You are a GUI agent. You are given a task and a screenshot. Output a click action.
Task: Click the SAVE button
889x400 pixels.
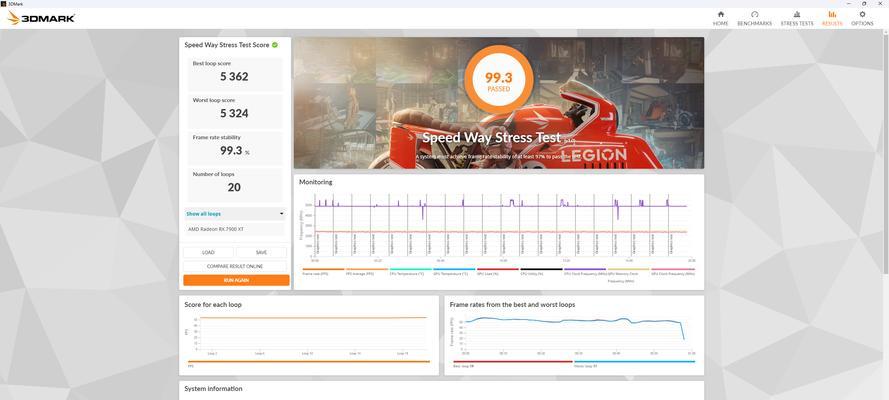(261, 253)
